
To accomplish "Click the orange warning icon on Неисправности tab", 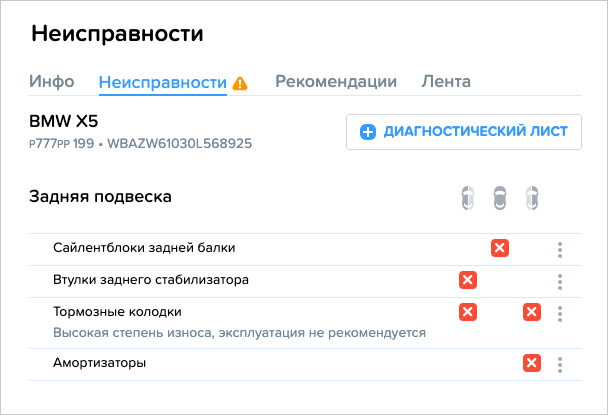I will [240, 83].
